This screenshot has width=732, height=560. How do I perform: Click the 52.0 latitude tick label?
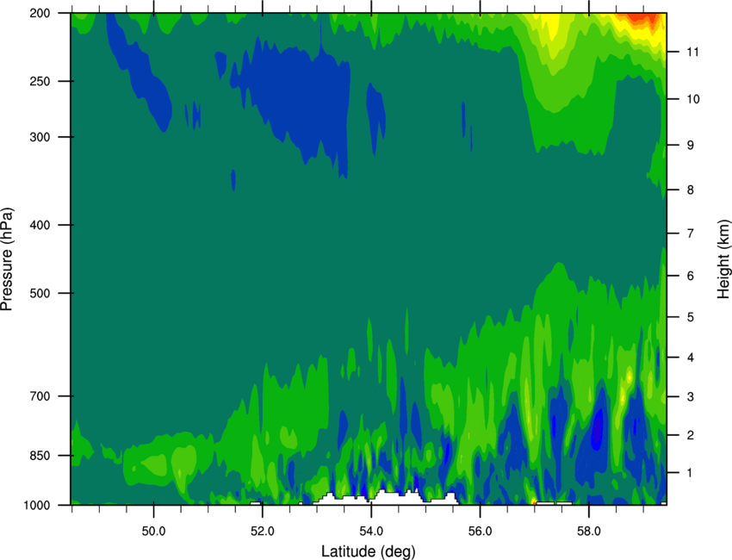click(263, 531)
